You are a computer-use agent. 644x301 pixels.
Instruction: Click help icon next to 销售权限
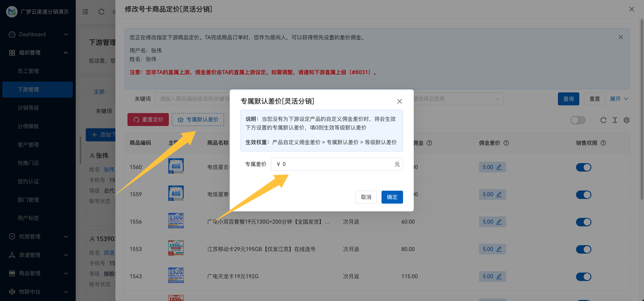603,143
